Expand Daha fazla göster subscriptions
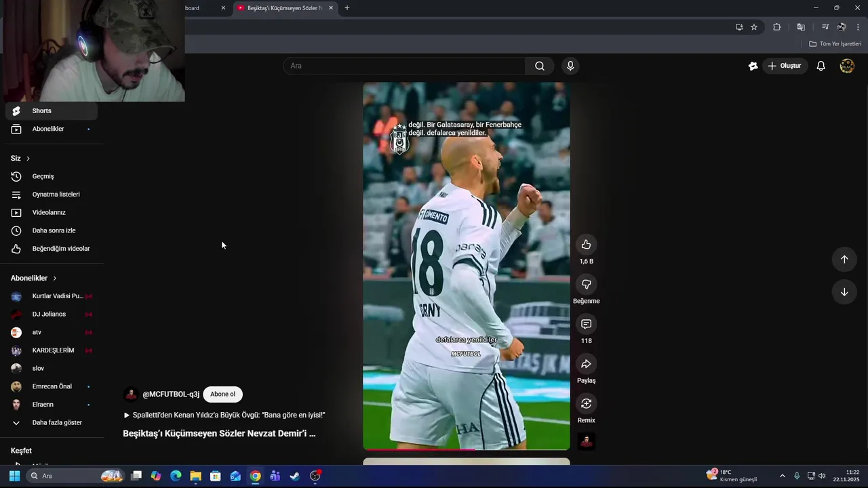 coord(52,422)
